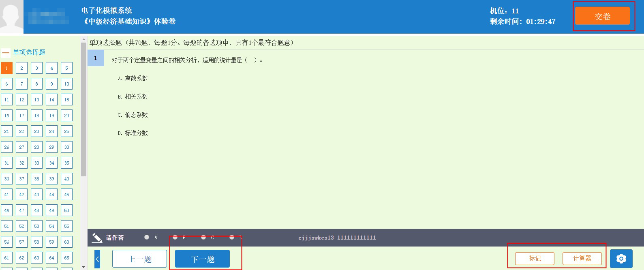Screen dimensions: 644x270
Task: Submit the exam with 交卷 button
Action: (x=602, y=16)
